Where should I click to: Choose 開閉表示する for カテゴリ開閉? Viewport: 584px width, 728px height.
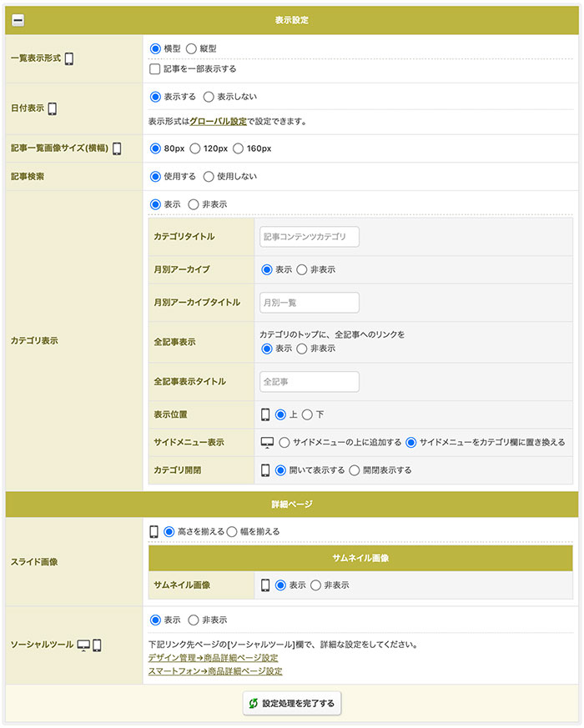point(355,470)
